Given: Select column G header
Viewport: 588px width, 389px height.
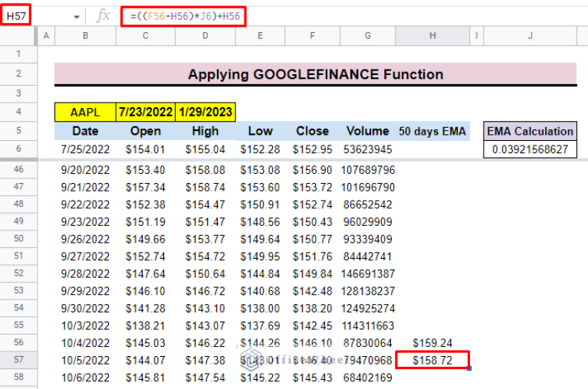Looking at the screenshot, I should (367, 36).
